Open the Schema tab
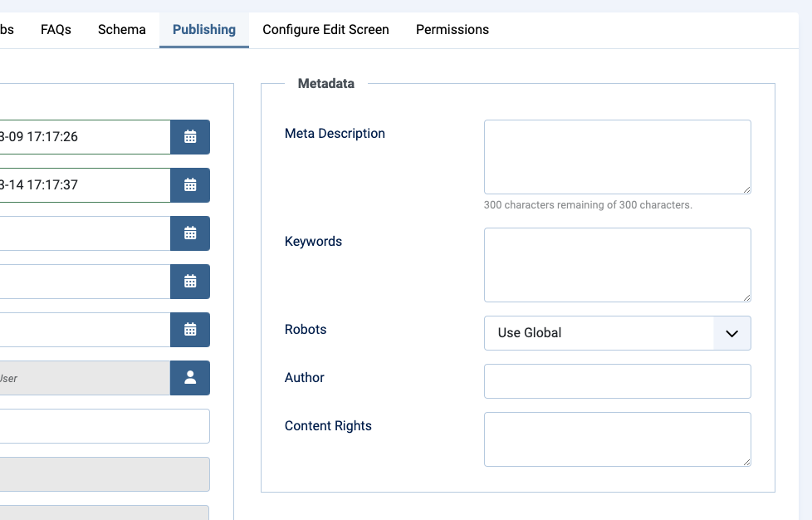 [x=122, y=30]
